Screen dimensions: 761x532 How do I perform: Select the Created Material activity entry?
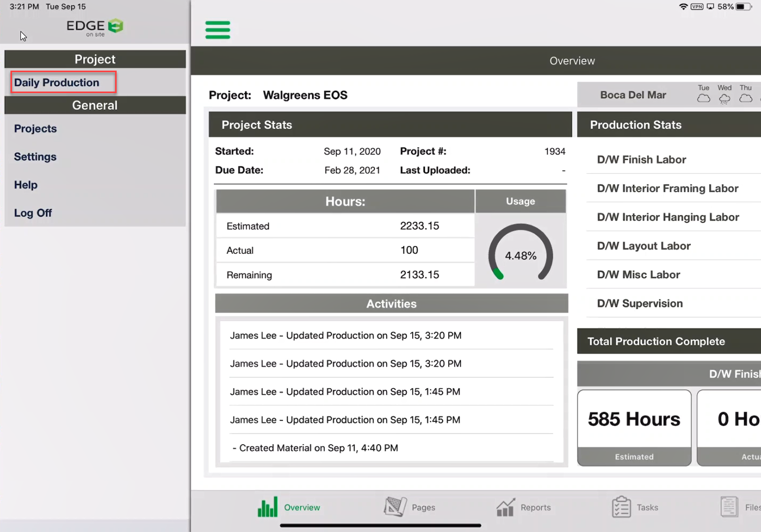coord(315,448)
